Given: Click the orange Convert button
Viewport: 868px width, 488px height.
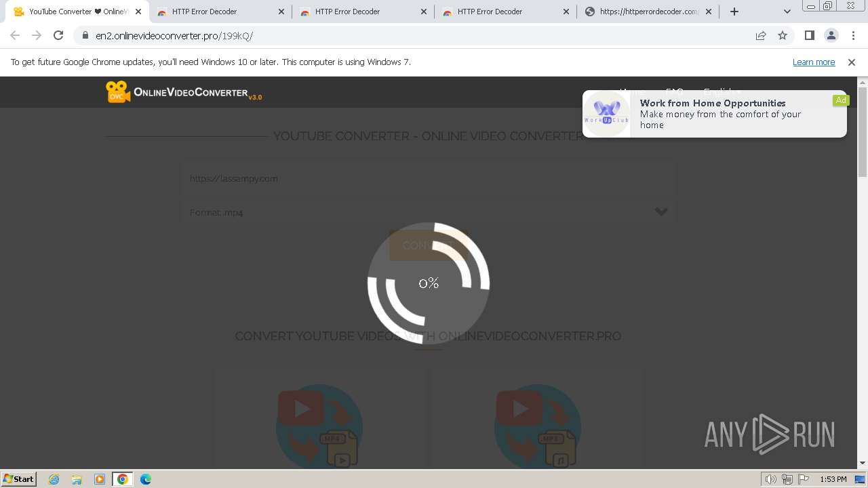Looking at the screenshot, I should point(428,245).
